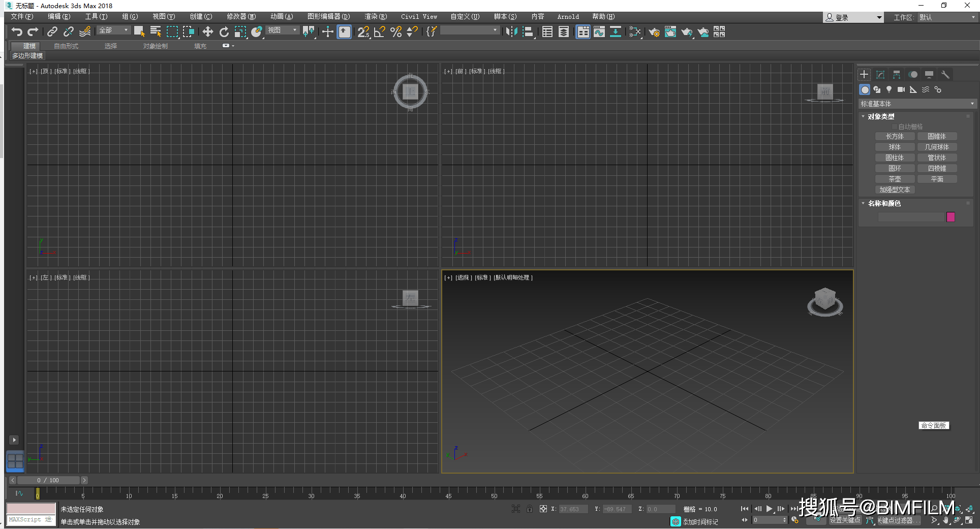Click the Redo arrow icon
980x529 pixels.
tap(33, 32)
